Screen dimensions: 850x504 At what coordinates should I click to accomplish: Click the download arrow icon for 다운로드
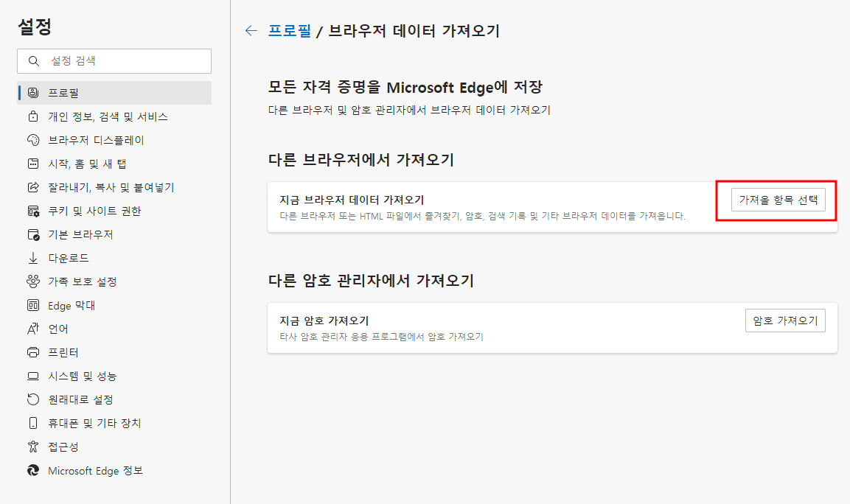(x=33, y=258)
